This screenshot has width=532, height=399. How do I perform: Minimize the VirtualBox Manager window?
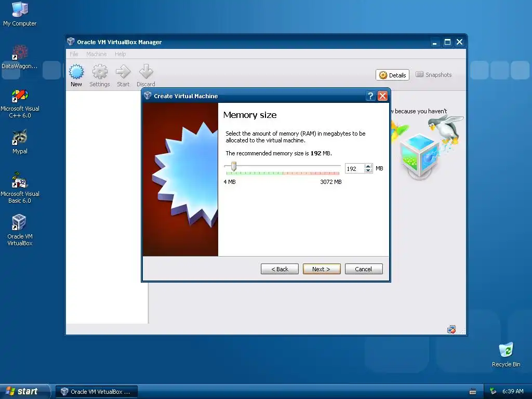435,42
